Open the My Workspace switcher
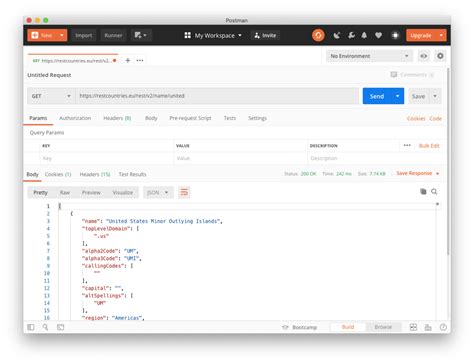The height and width of the screenshot is (364, 474). tap(213, 35)
